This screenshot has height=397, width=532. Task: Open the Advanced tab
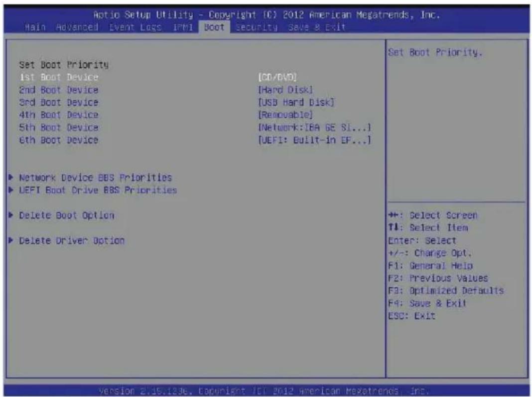(x=77, y=27)
